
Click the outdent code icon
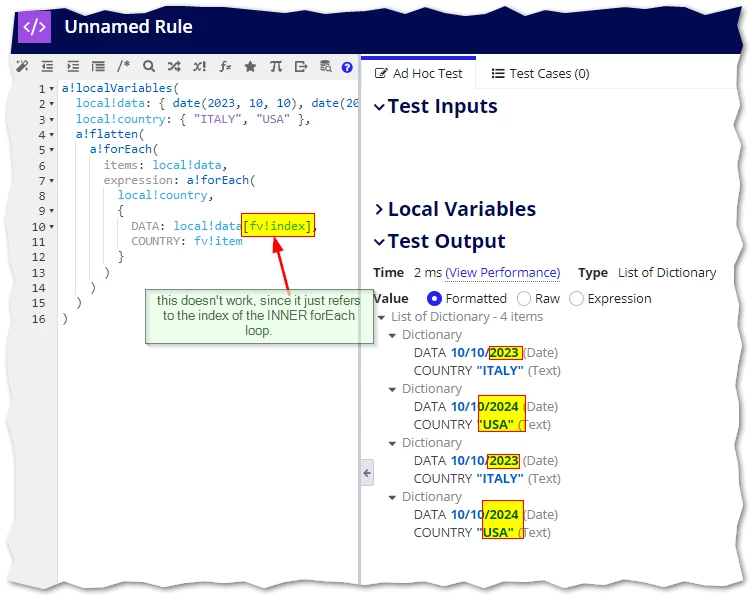[x=47, y=66]
